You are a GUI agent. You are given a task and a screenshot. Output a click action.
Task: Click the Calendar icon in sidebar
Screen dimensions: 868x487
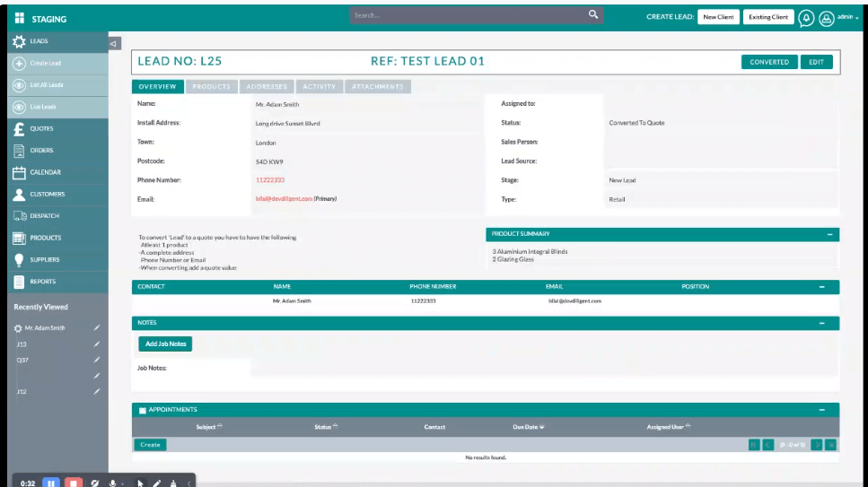(x=19, y=173)
